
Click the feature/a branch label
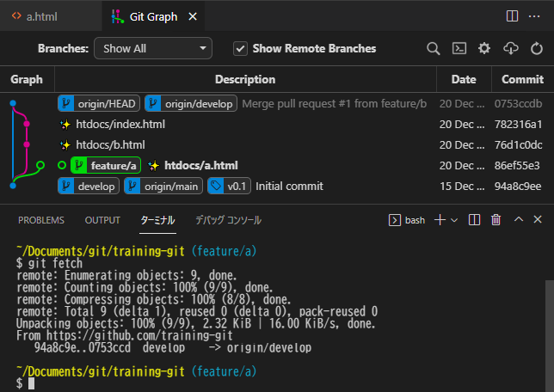pyautogui.click(x=106, y=165)
